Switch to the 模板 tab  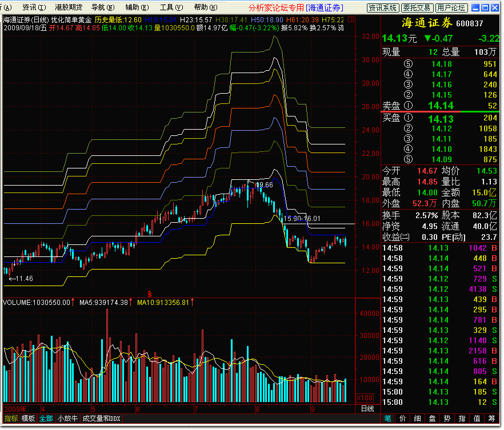[28, 419]
